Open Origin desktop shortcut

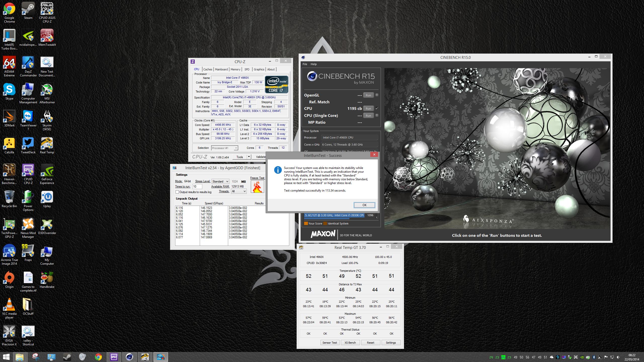click(9, 280)
